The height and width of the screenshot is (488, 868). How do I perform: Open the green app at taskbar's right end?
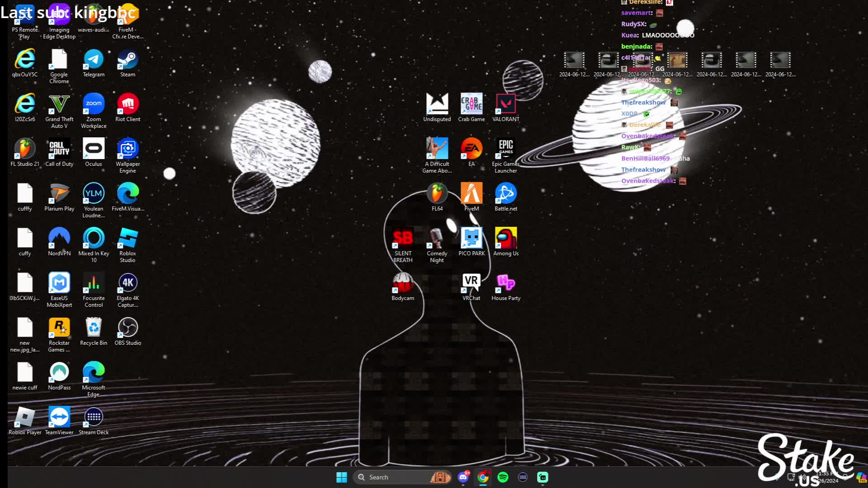click(542, 477)
